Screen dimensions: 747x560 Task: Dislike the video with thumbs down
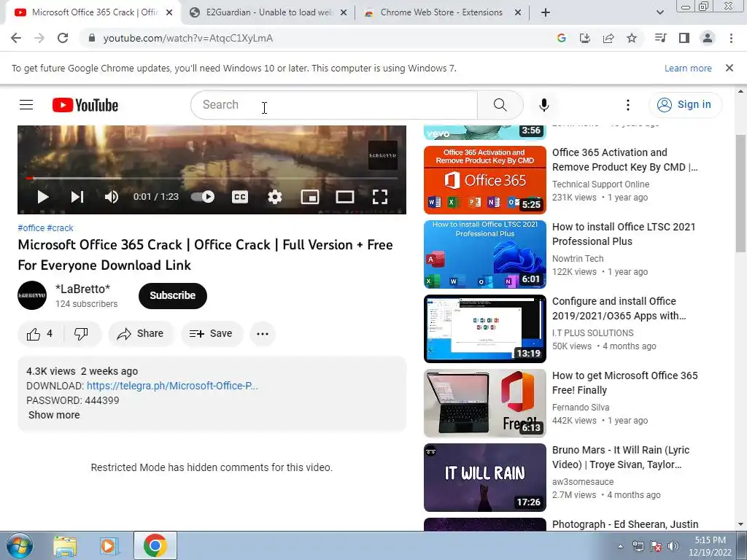[x=81, y=334]
